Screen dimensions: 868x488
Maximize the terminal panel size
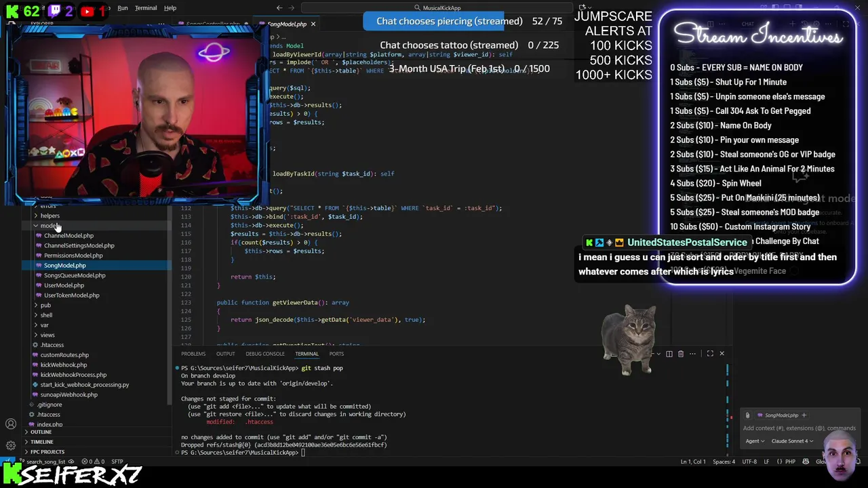[x=710, y=354]
